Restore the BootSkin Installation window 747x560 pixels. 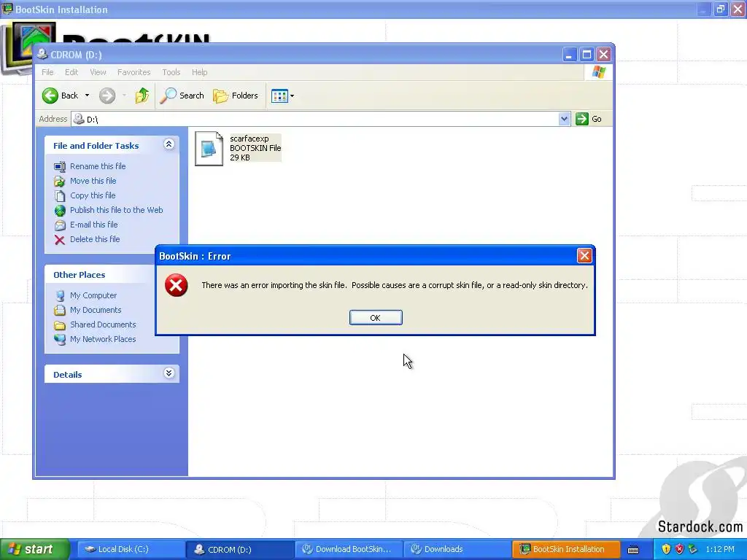[x=720, y=9]
